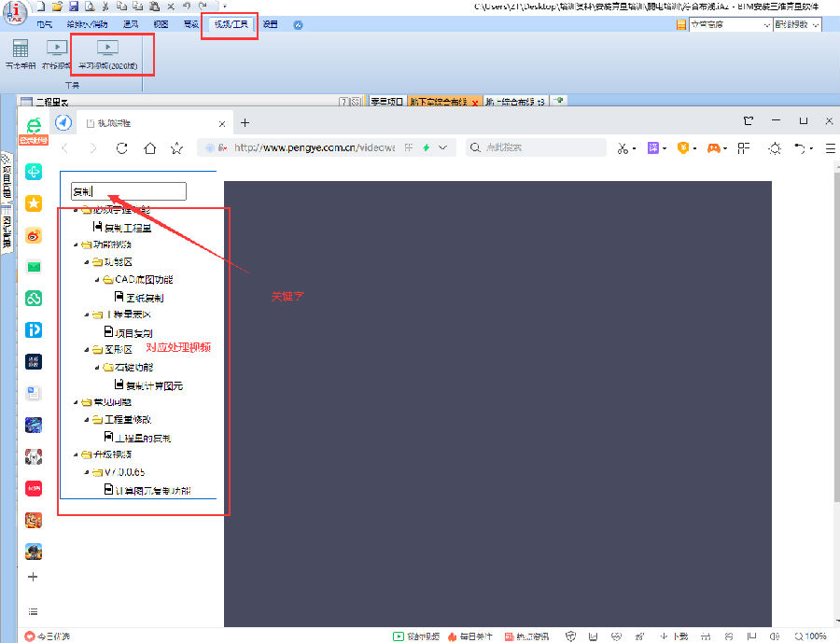Bookmark the page with the star icon
The height and width of the screenshot is (643, 840).
tap(176, 147)
